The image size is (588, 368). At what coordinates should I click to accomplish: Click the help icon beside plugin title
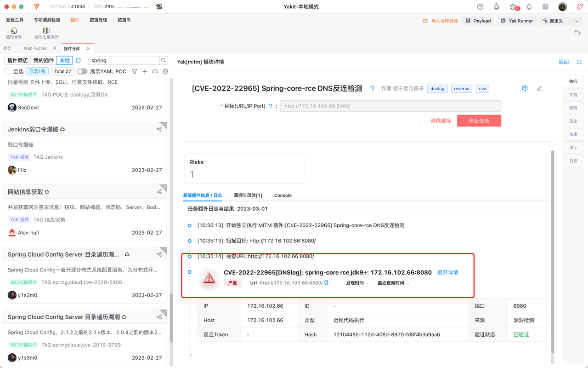(x=372, y=88)
